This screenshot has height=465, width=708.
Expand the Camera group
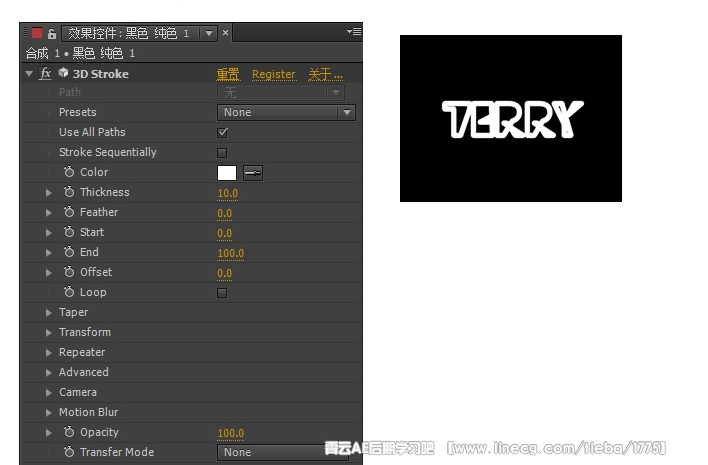coord(49,393)
